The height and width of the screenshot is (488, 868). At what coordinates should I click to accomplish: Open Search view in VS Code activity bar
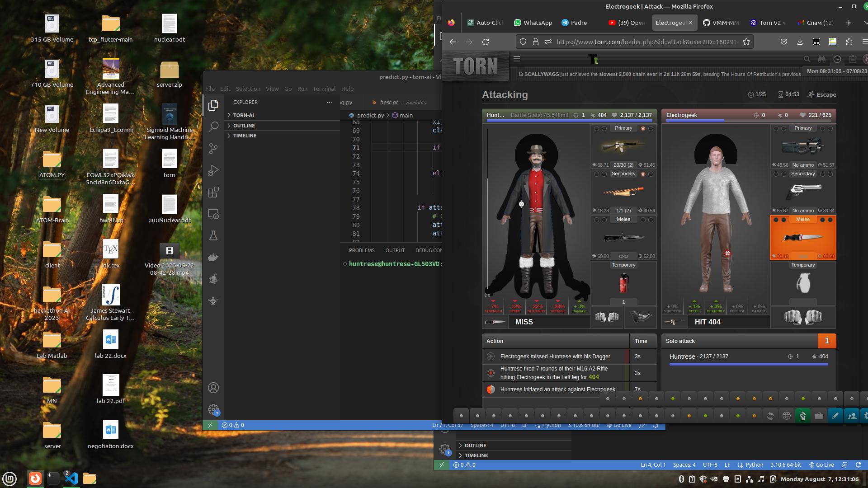tap(213, 127)
